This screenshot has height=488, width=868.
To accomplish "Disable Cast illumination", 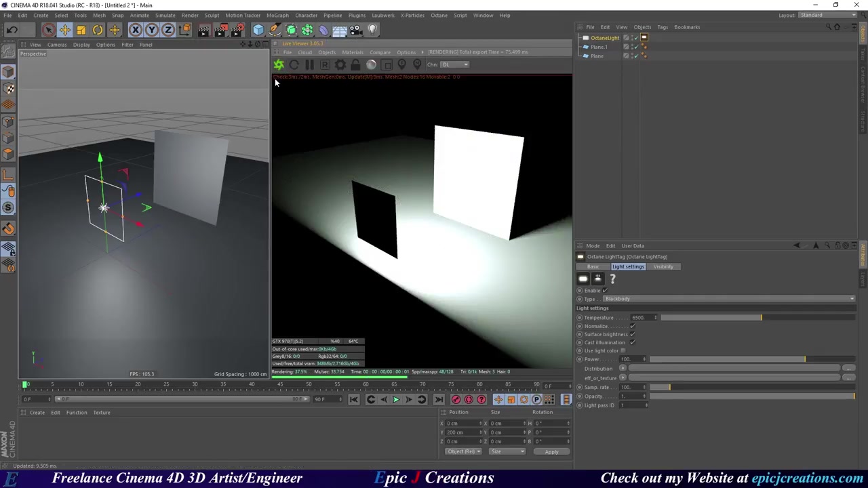I will pos(632,342).
